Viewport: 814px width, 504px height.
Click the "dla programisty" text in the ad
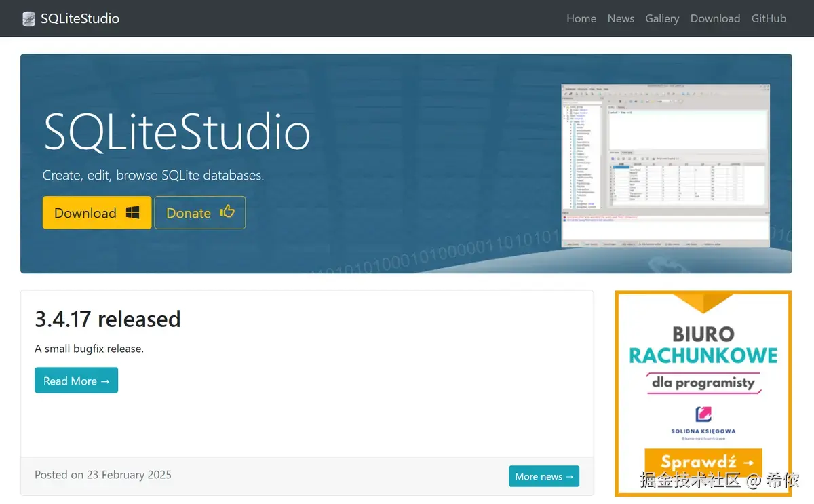tap(703, 383)
